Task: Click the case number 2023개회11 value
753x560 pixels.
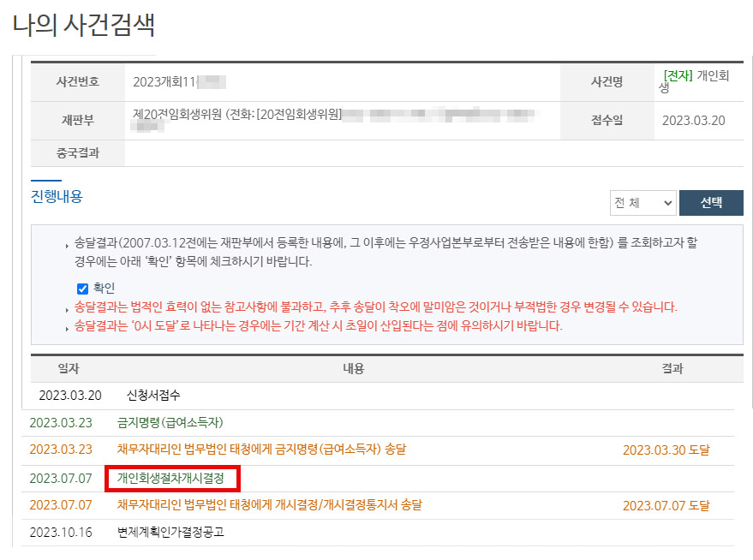Action: point(165,82)
